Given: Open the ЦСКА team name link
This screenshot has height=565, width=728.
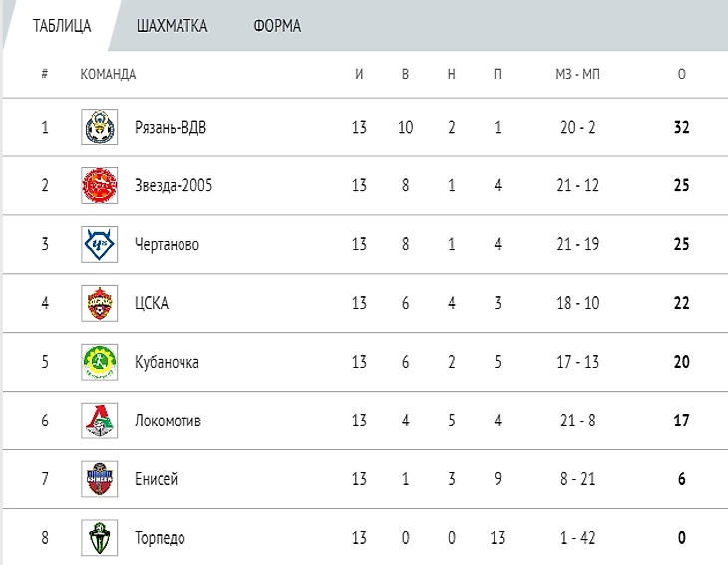Looking at the screenshot, I should 152,304.
